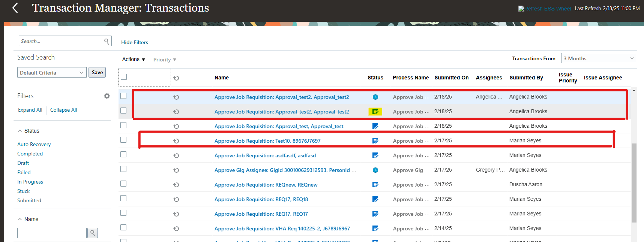Focus the top Search input field
The width and height of the screenshot is (644, 242).
coord(61,41)
